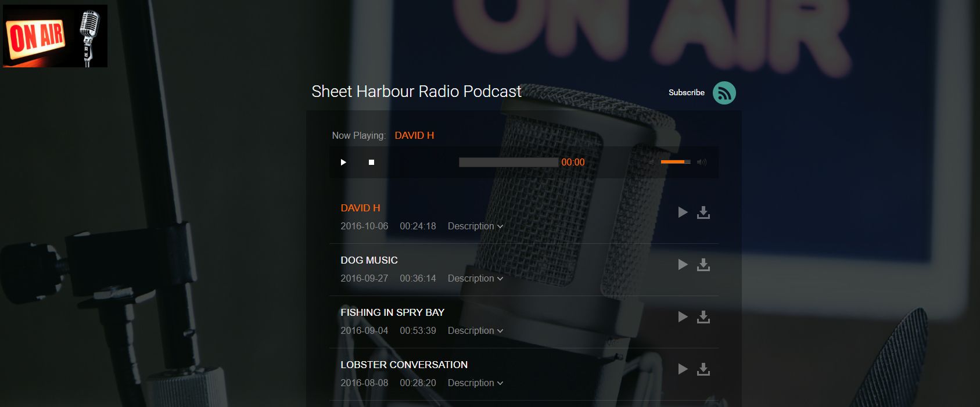Expand Description for DOG MUSIC
This screenshot has width=980, height=407.
coord(475,278)
